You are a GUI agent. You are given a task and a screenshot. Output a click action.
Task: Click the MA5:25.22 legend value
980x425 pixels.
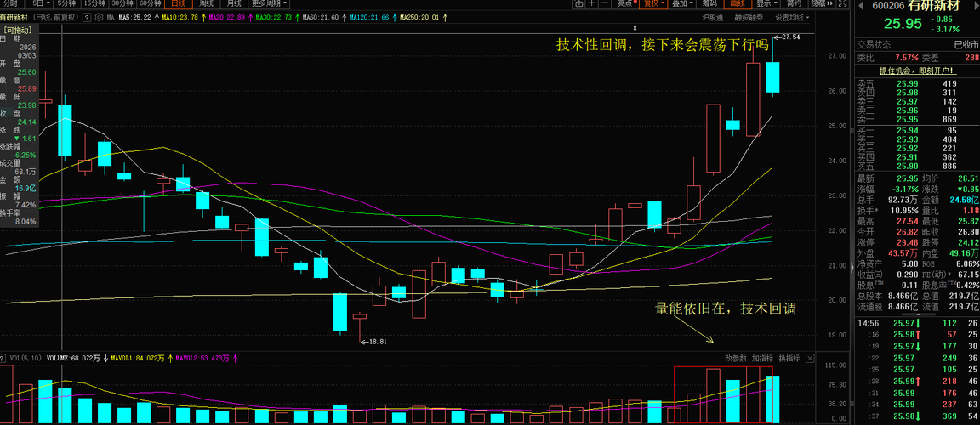(135, 18)
